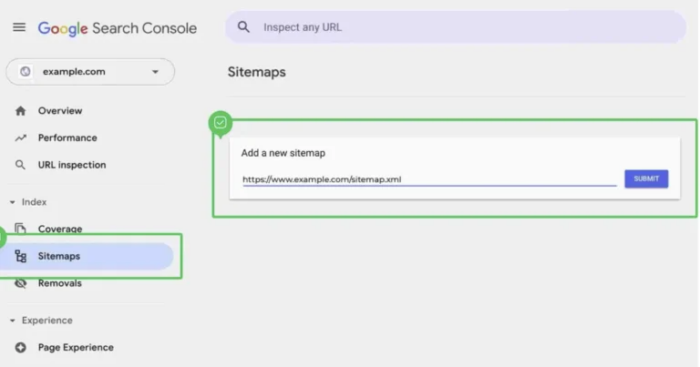Click the Performance trend icon

pos(21,138)
